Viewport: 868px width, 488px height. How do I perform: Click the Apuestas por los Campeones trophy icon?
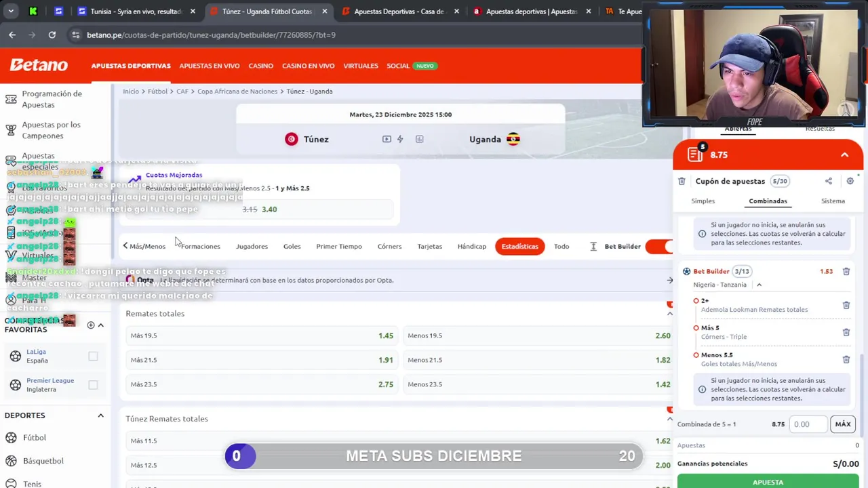[x=11, y=130]
